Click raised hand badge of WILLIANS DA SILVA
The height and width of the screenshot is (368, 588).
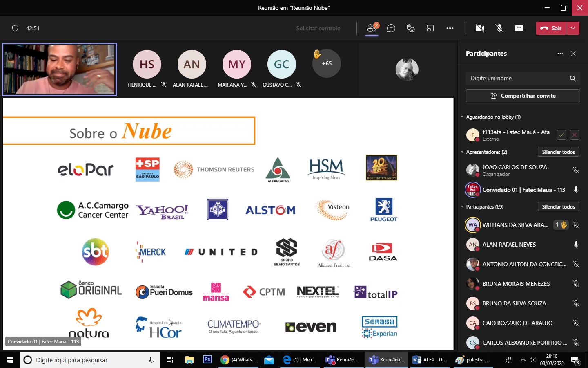click(x=561, y=225)
